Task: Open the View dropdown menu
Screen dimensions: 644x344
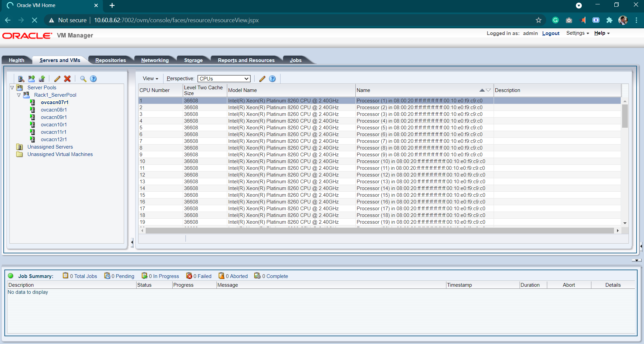Action: [150, 79]
